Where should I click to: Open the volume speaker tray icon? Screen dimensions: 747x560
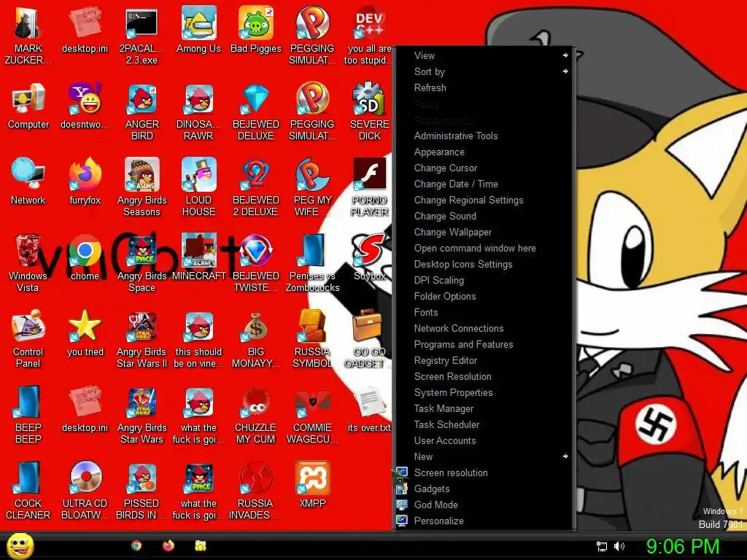pyautogui.click(x=619, y=546)
